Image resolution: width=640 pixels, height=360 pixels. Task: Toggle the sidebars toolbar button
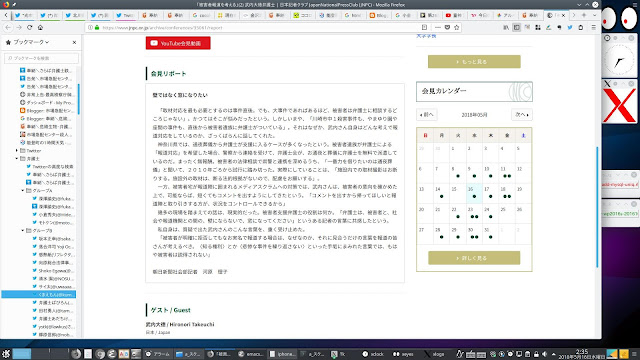click(x=516, y=27)
